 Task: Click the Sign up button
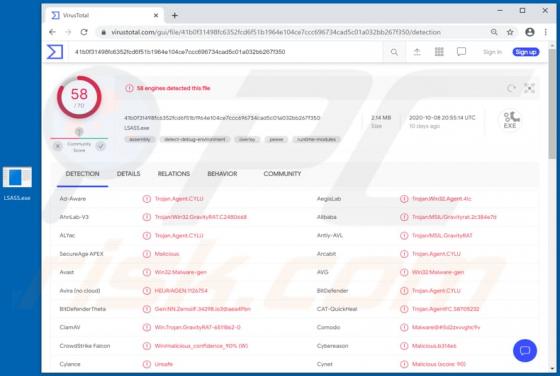point(526,52)
